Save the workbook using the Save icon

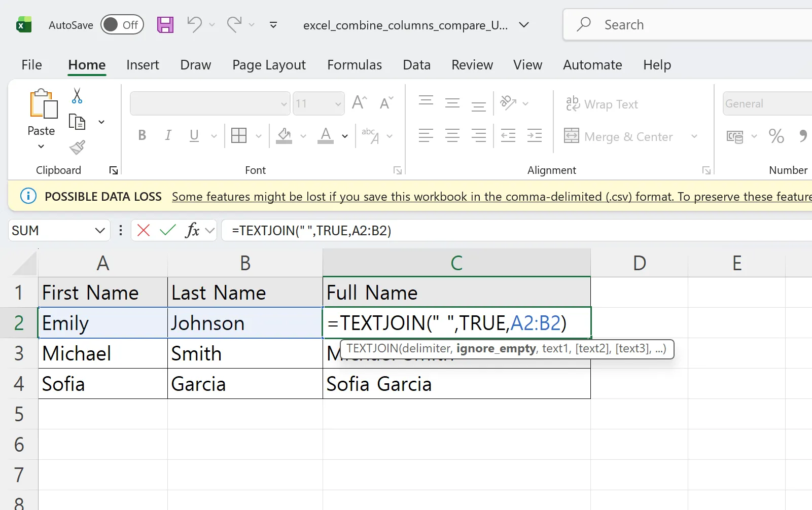tap(165, 24)
